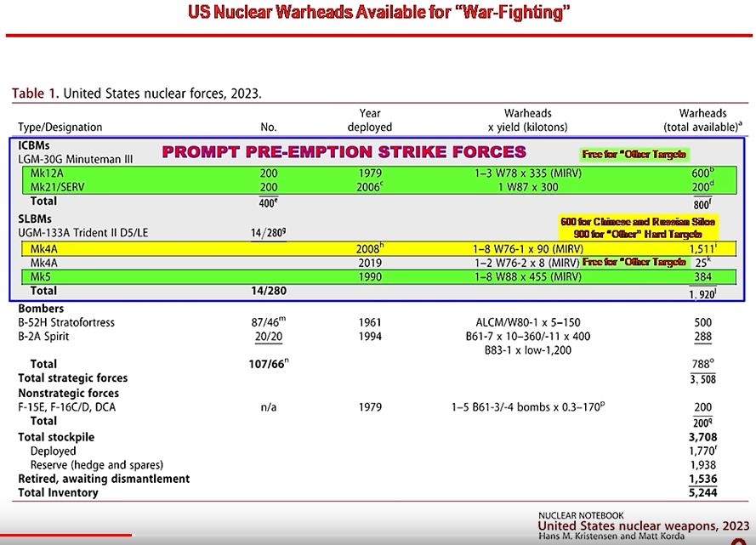
Task: Click the 'Year deployed' column header
Action: coord(370,120)
